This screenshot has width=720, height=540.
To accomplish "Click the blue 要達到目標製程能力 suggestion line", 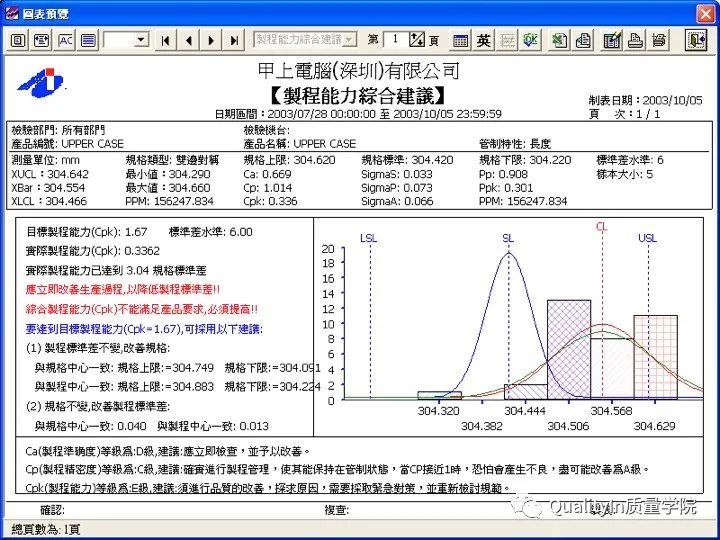I will [144, 329].
